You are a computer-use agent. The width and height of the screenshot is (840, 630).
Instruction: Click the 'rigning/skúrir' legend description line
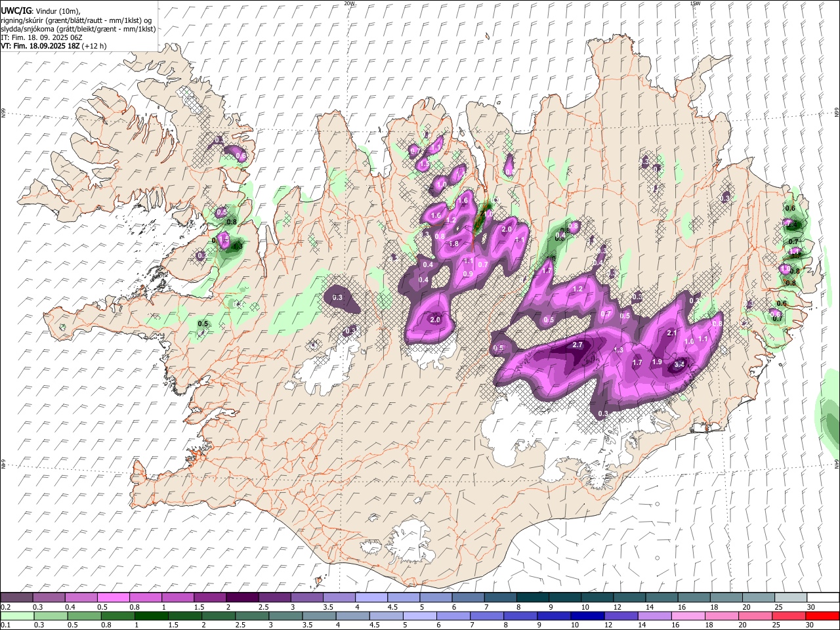[77, 20]
